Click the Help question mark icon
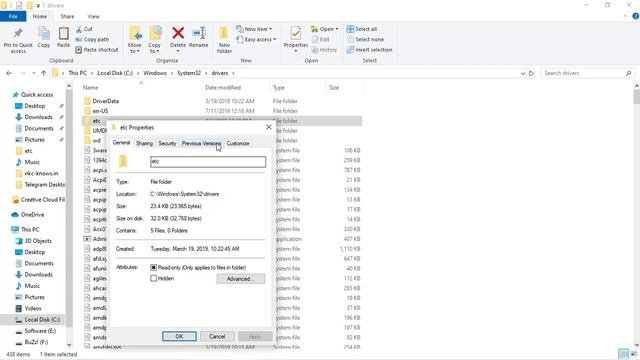Image resolution: width=640 pixels, height=360 pixels. (x=636, y=16)
